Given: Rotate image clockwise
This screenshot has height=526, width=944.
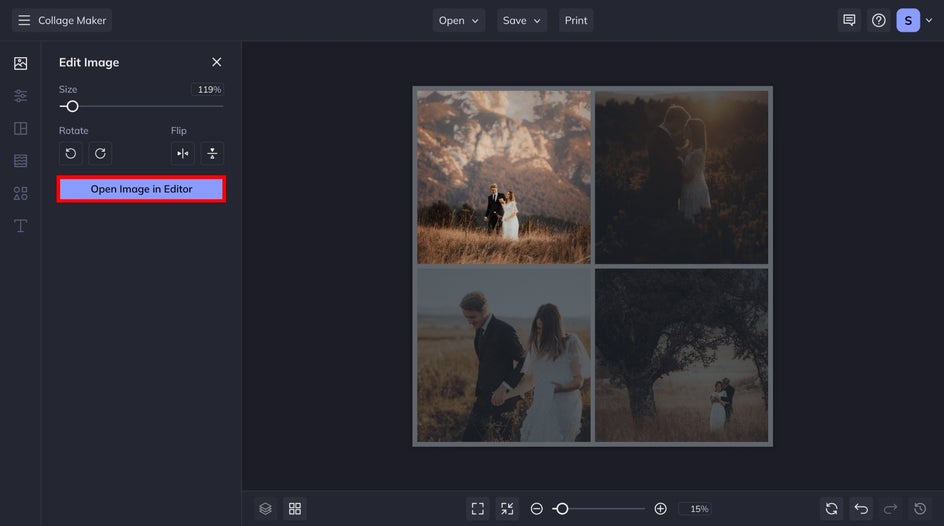Looking at the screenshot, I should pyautogui.click(x=99, y=153).
